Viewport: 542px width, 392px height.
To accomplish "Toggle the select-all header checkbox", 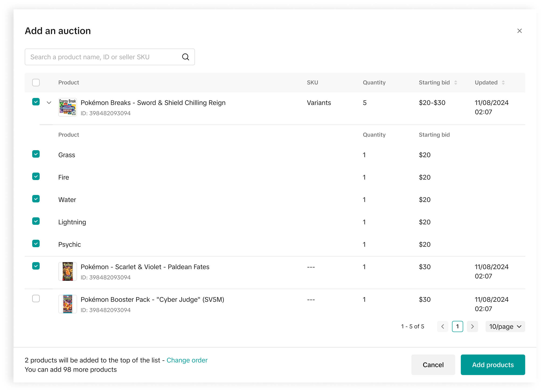I will [x=36, y=83].
